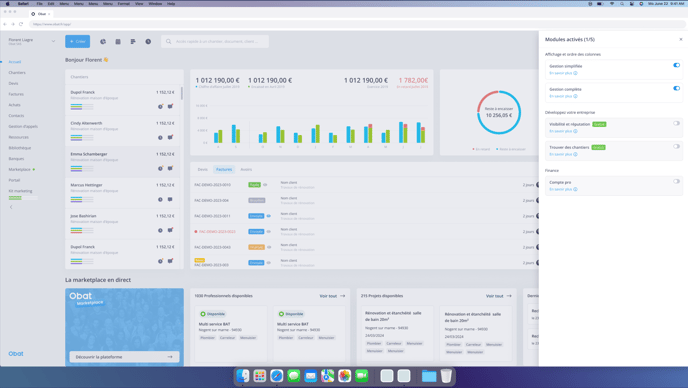The width and height of the screenshot is (688, 388).
Task: Open the Trash in the Dock
Action: (x=446, y=376)
